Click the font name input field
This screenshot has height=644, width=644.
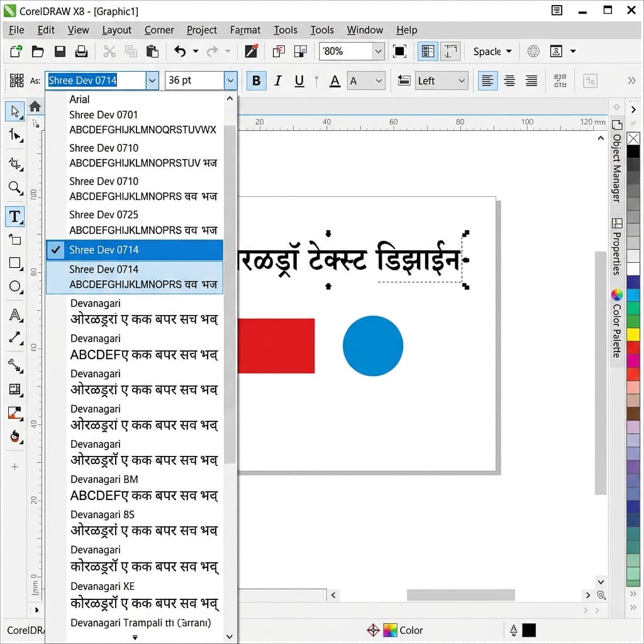pos(96,80)
